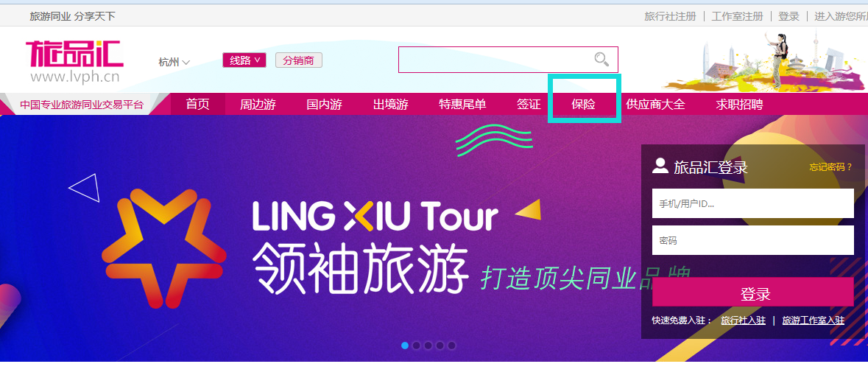Switch search type to 分销商
Image resolution: width=868 pixels, height=375 pixels.
(x=298, y=60)
